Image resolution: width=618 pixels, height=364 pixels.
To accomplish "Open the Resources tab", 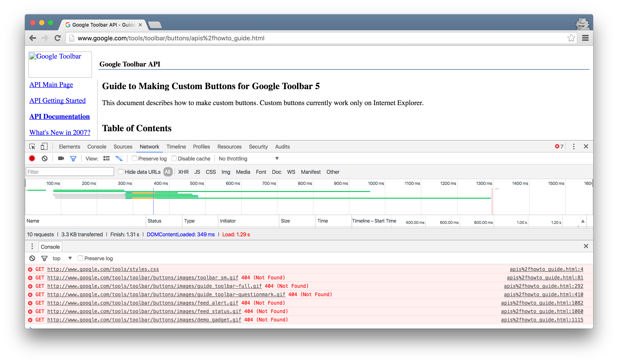I will click(x=229, y=147).
